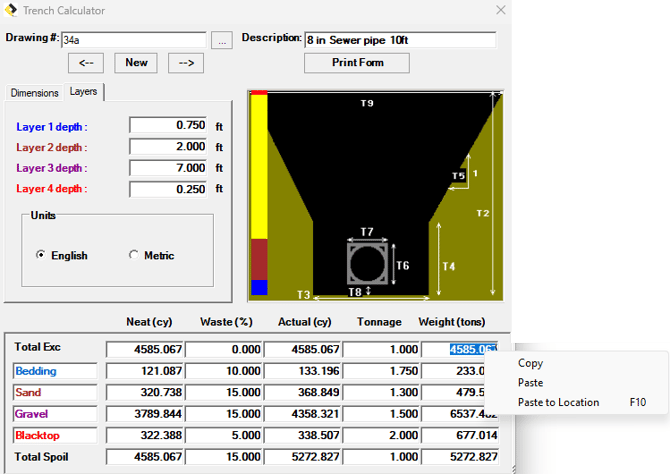Screen dimensions: 670x474
Task: Click Total Exc Neat value 4585.067
Action: pyautogui.click(x=145, y=349)
